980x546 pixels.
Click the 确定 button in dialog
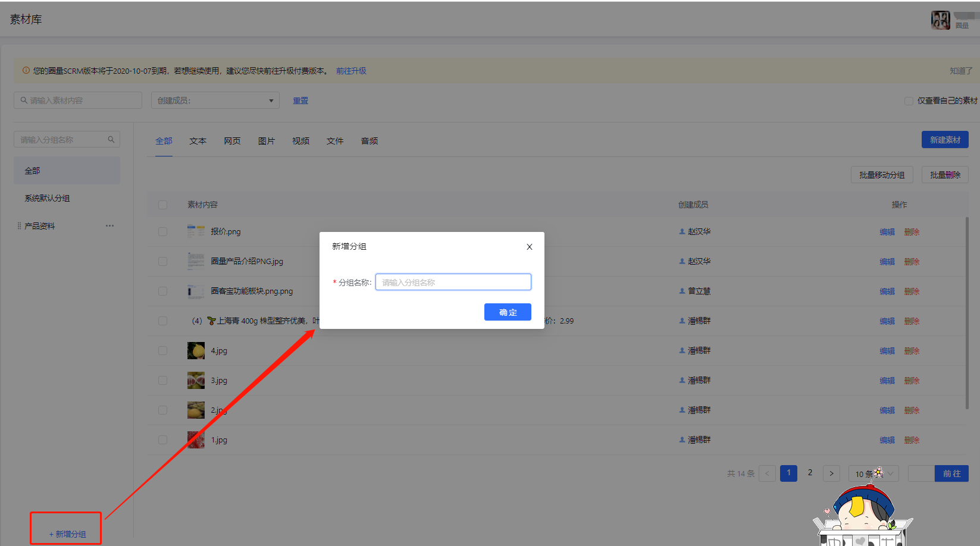pyautogui.click(x=507, y=312)
